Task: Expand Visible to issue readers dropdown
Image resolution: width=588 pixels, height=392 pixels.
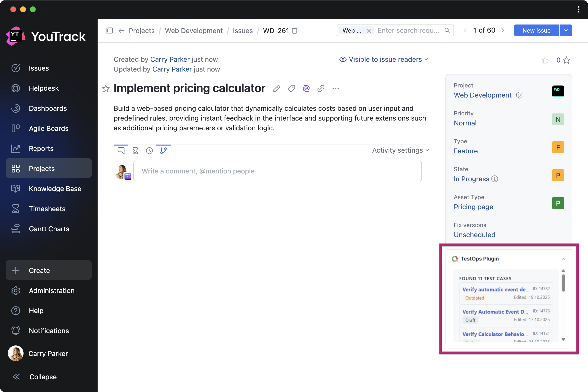Action: [384, 60]
